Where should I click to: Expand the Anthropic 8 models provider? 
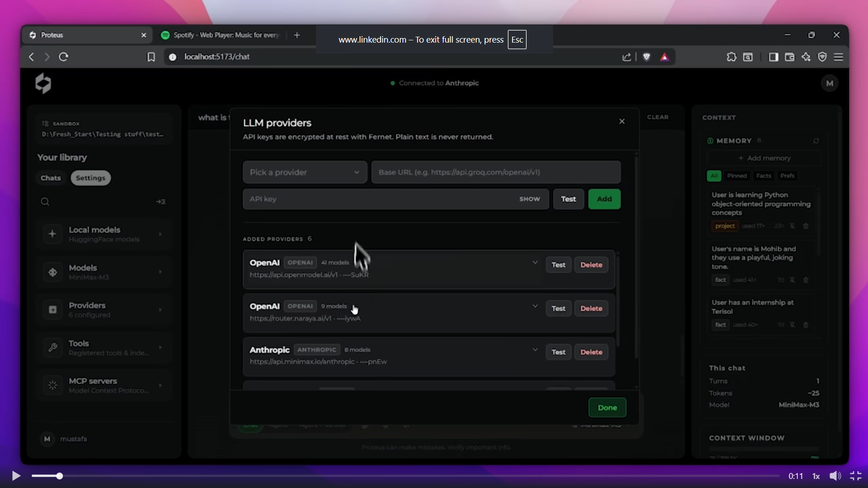tap(535, 350)
